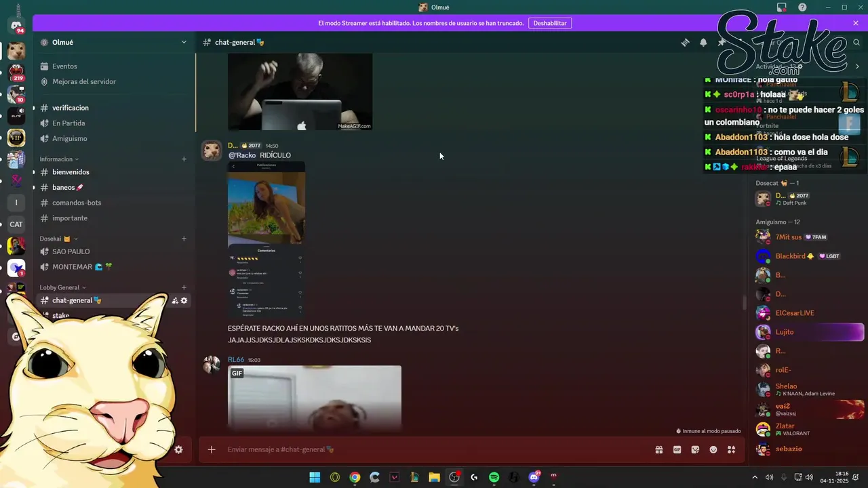
Task: Select the importante channel
Action: (114, 218)
